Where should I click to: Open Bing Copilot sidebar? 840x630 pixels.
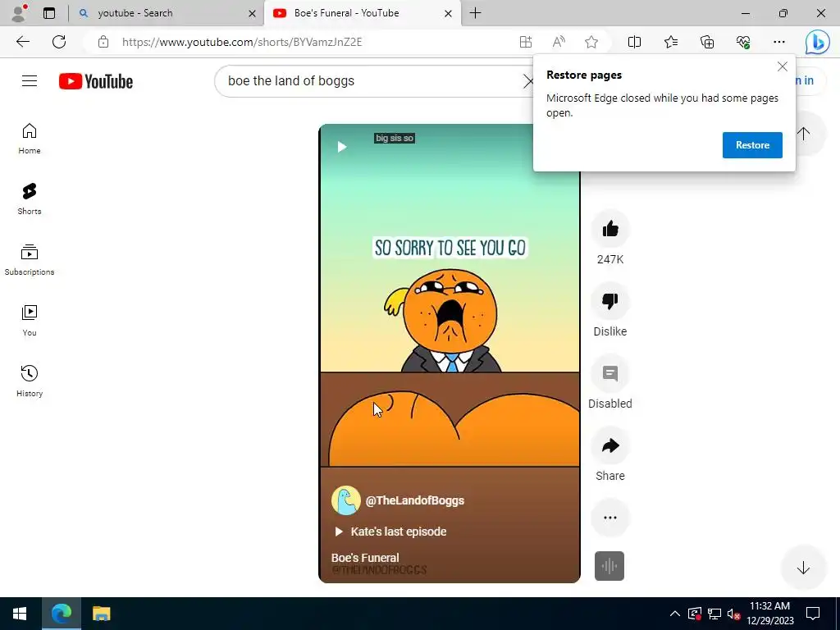coord(818,42)
